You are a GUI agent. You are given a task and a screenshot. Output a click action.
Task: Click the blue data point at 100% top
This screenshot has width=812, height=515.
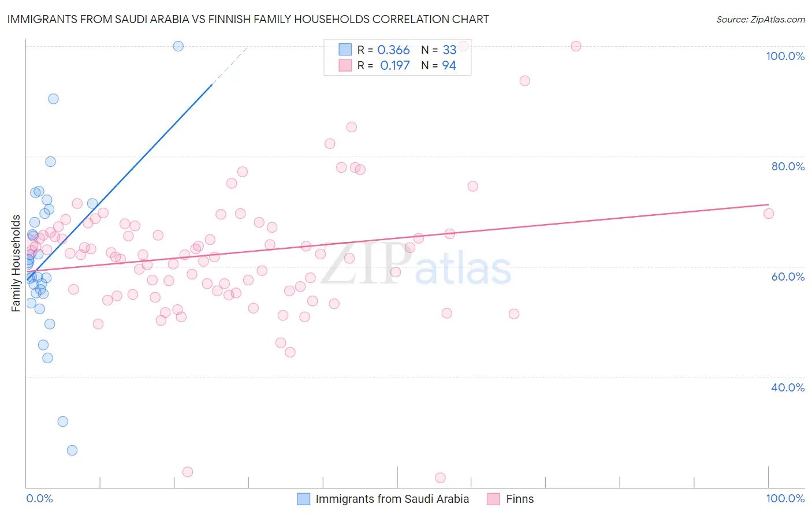(x=178, y=46)
